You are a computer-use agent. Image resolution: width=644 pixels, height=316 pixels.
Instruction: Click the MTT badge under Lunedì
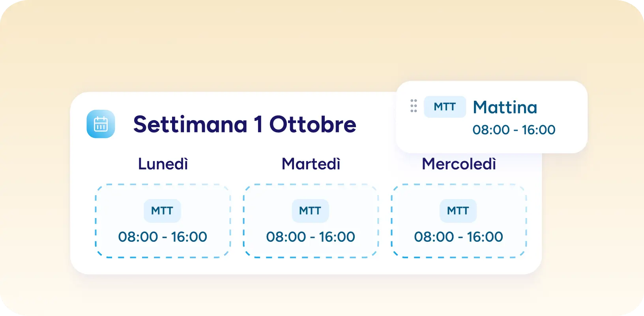click(x=162, y=211)
